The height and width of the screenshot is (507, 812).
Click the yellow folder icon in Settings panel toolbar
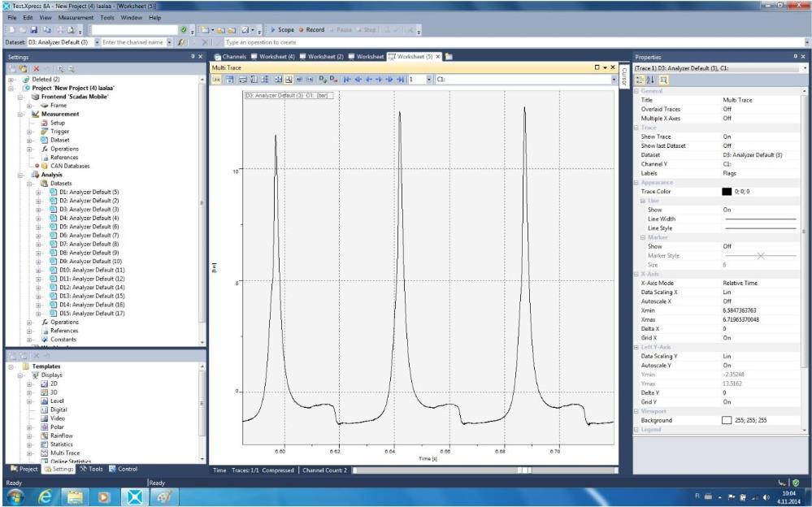click(x=23, y=68)
